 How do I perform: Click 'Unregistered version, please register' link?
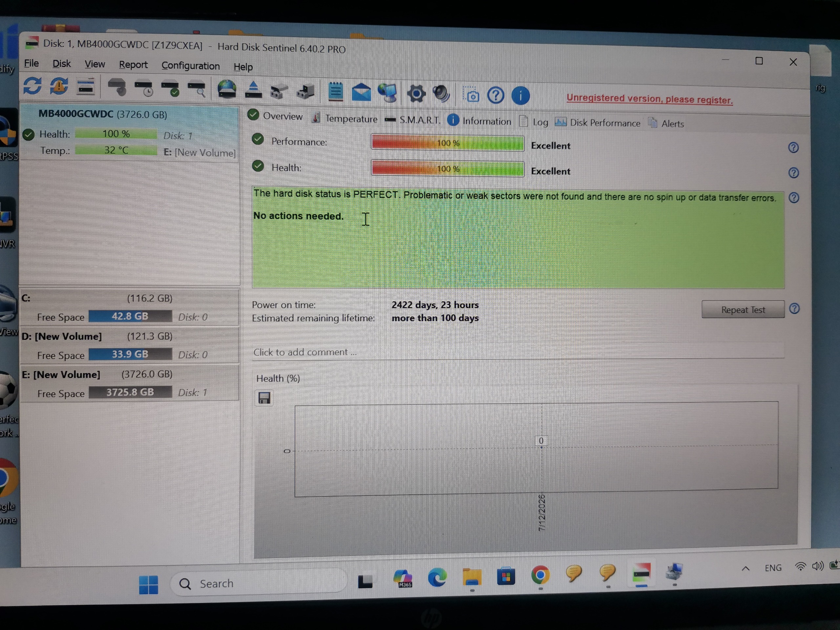pos(649,99)
